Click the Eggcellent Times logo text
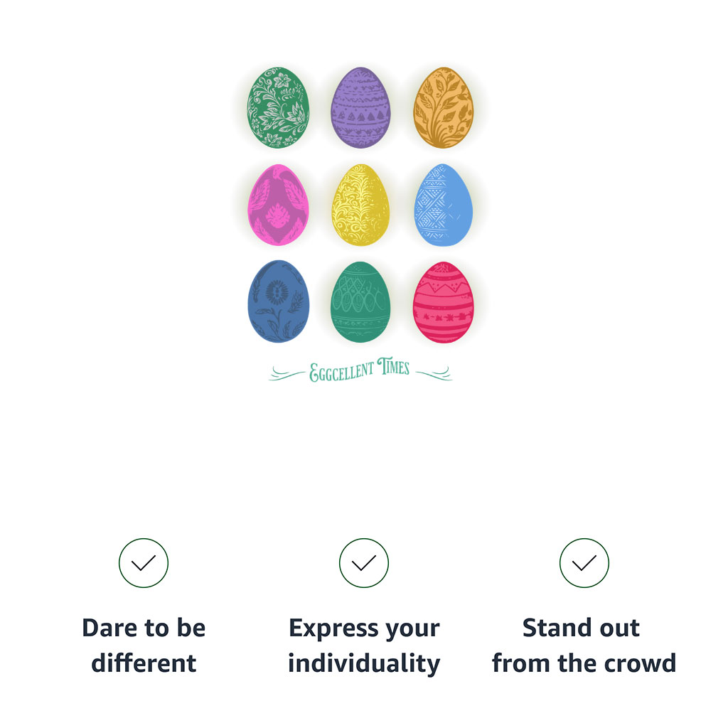728x728 pixels. tap(360, 370)
